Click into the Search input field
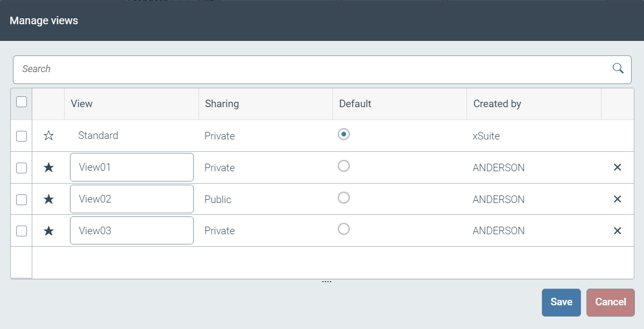The height and width of the screenshot is (329, 644). (x=312, y=69)
